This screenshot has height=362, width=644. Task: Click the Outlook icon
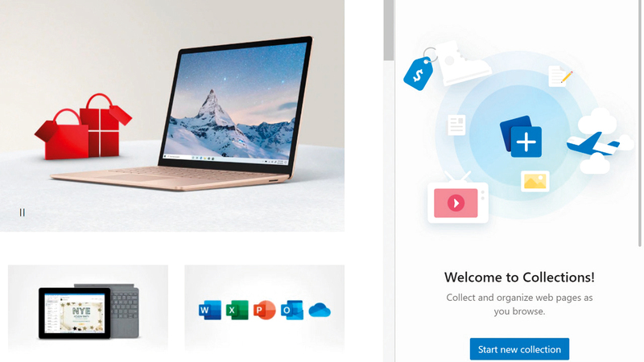click(x=292, y=310)
